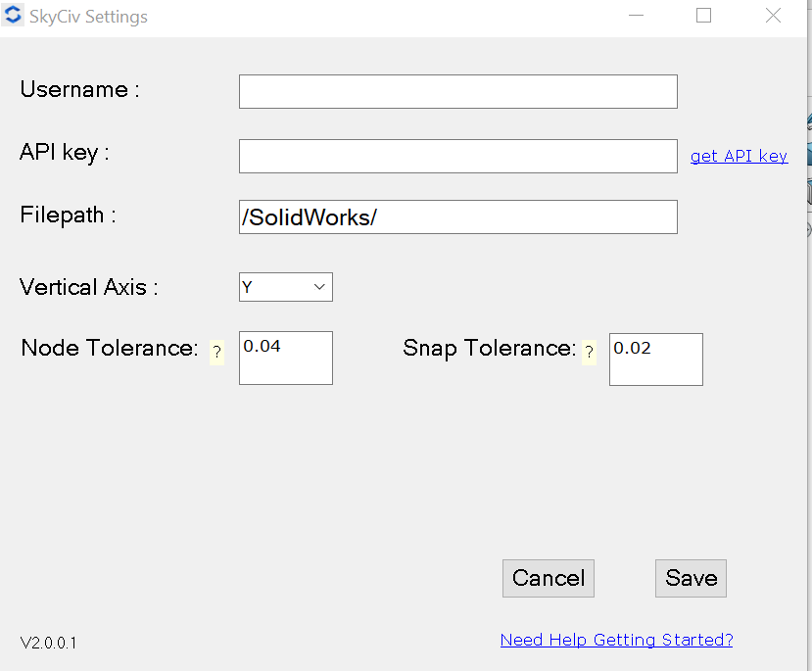Viewport: 812px width, 671px height.
Task: Select the Snap Tolerance value box
Action: (655, 359)
